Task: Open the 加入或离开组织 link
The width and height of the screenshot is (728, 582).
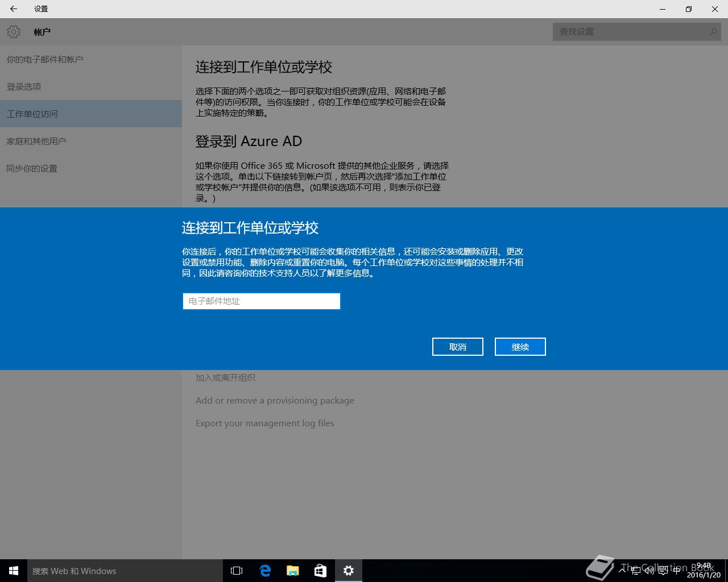Action: tap(225, 377)
